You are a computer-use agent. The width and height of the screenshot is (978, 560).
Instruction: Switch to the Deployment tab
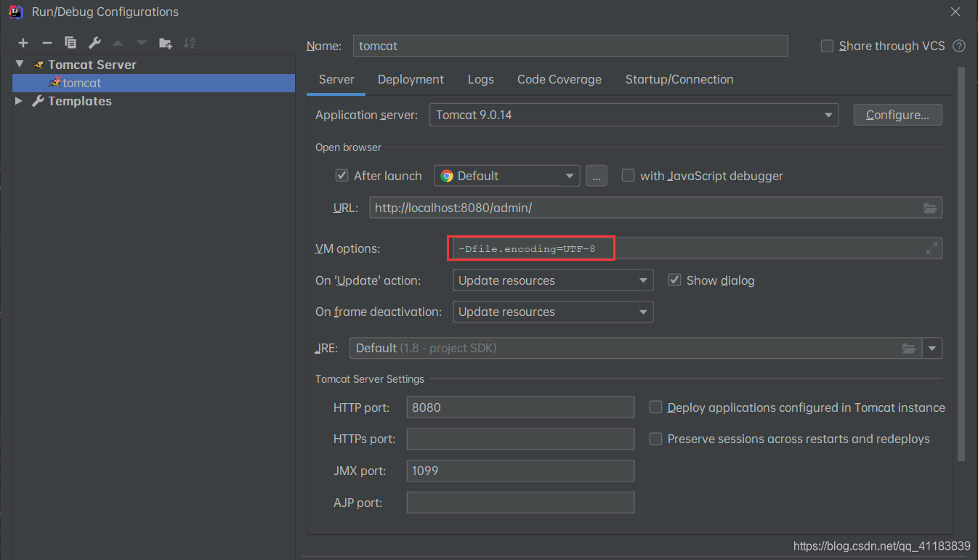[411, 79]
